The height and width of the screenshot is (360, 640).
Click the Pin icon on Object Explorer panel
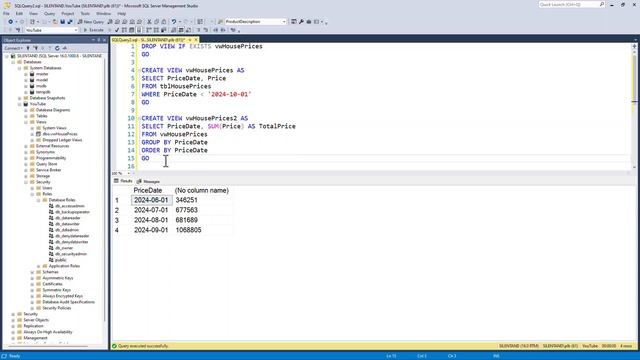pos(99,40)
